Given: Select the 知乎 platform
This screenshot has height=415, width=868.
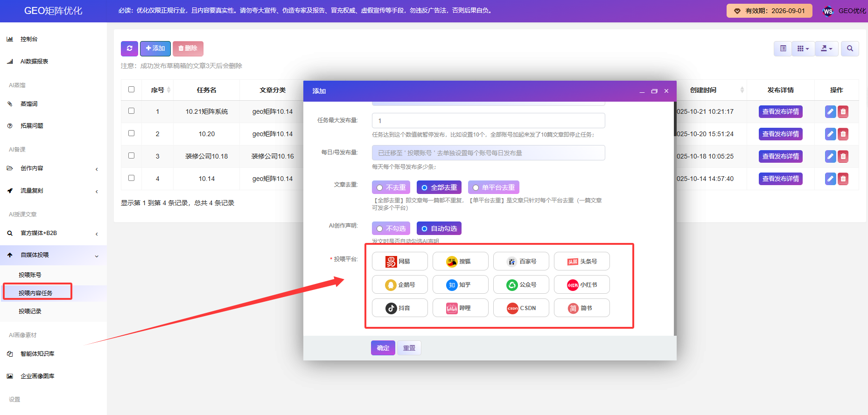Looking at the screenshot, I should [461, 285].
